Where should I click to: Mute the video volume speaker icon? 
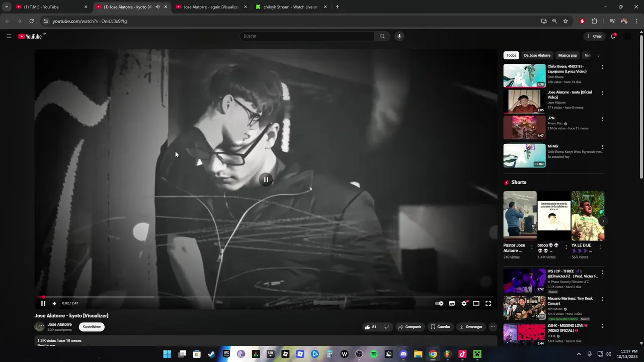coord(54,303)
